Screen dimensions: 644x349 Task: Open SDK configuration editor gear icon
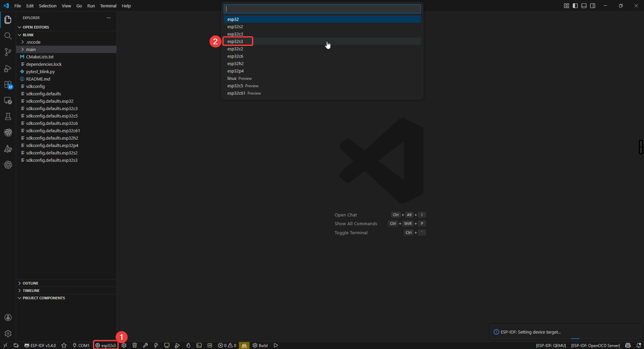[x=124, y=345]
